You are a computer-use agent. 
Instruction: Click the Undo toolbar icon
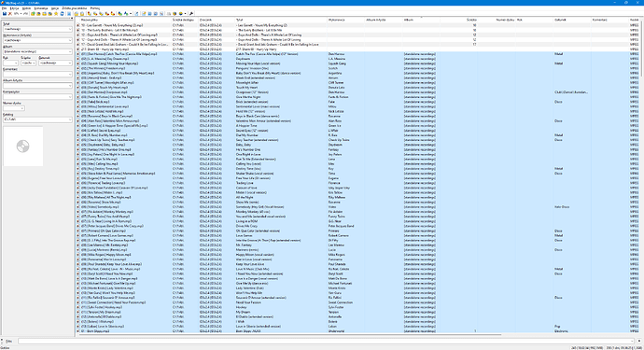(x=16, y=14)
